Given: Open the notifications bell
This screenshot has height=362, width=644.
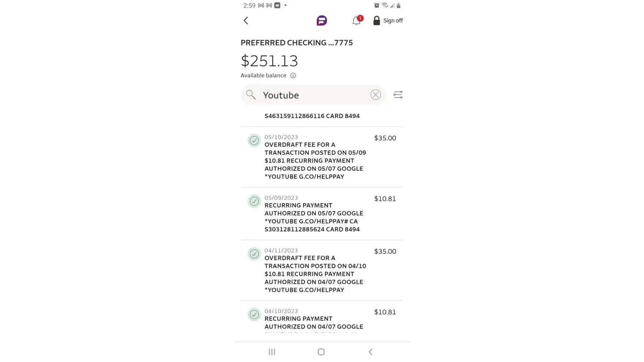Looking at the screenshot, I should 356,21.
